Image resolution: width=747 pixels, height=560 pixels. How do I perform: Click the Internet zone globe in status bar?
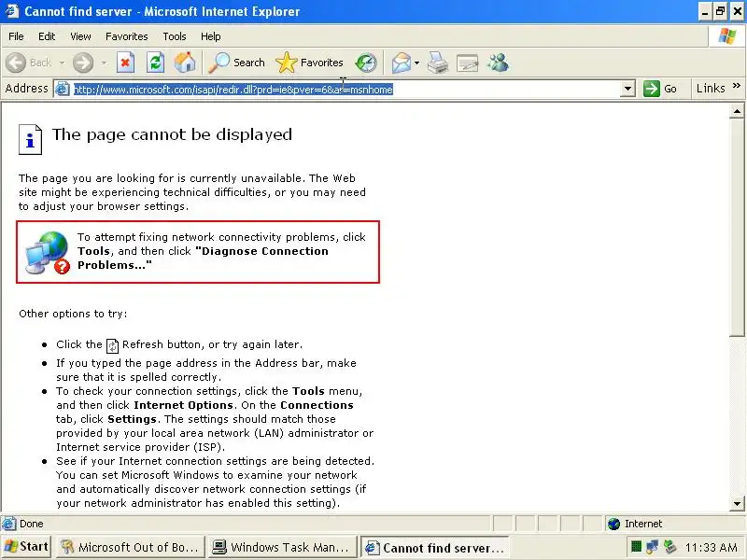614,524
